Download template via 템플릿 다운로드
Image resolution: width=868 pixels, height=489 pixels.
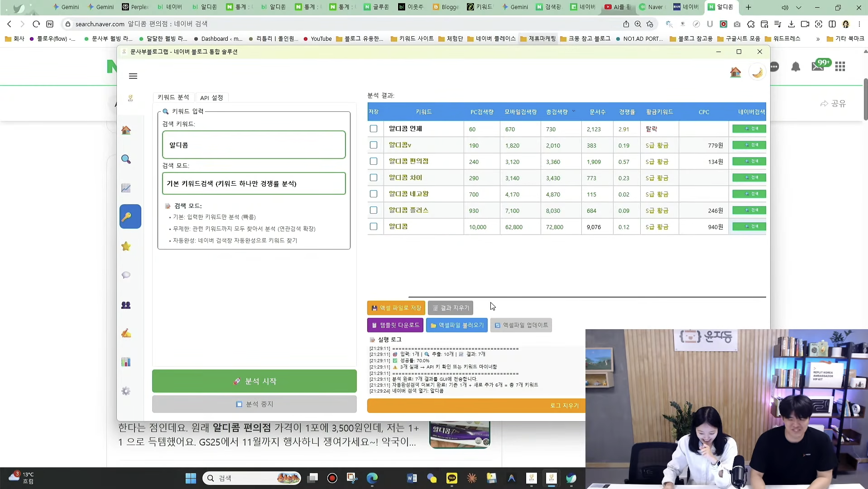(x=395, y=325)
